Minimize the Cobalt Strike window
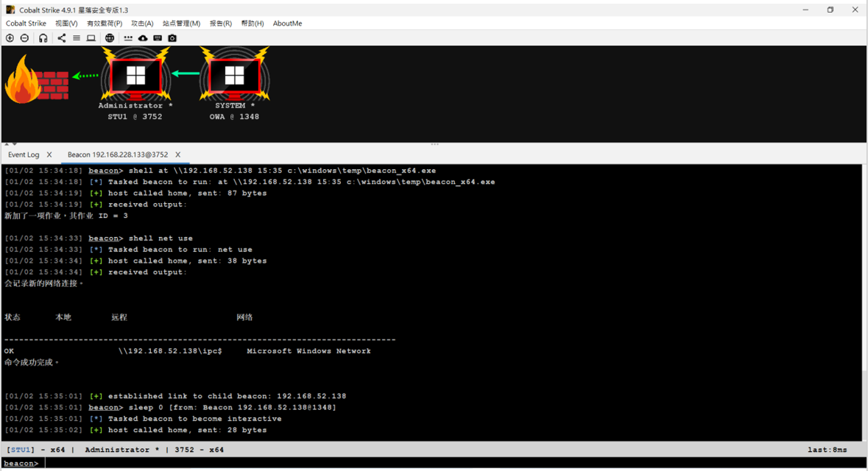 click(x=805, y=10)
